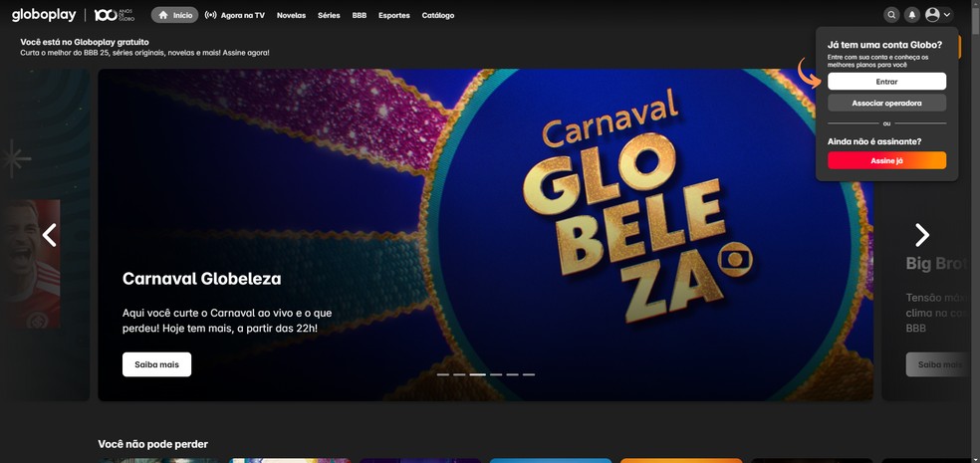Go to the Início home tab
980x463 pixels.
tap(175, 15)
